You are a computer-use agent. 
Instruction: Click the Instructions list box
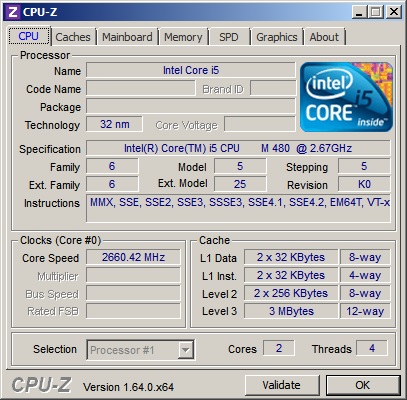coord(238,208)
